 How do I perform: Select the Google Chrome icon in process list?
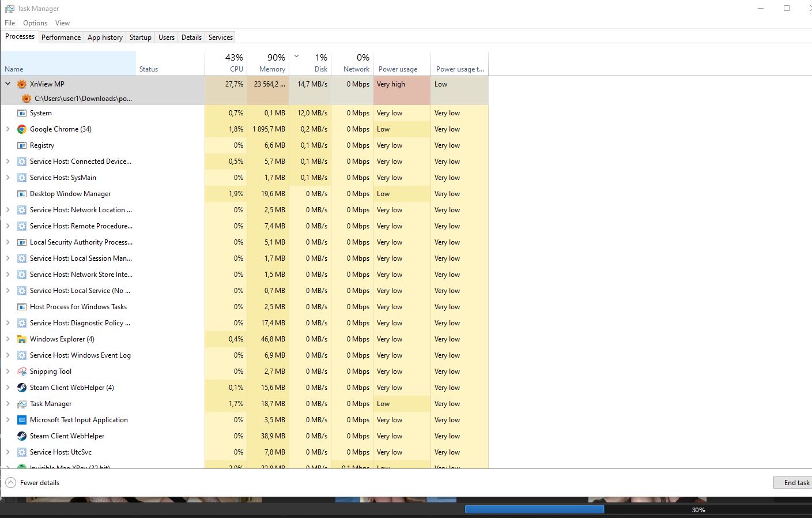click(22, 129)
